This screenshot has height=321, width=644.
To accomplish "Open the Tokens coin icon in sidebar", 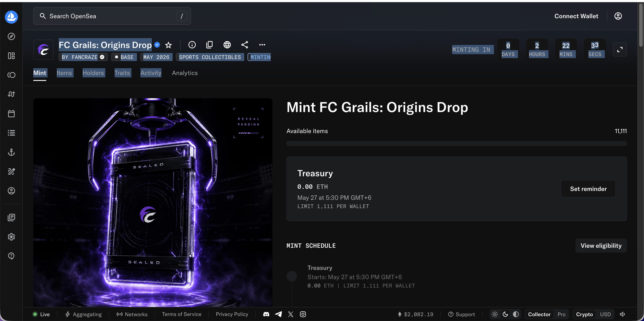I will coord(11,75).
